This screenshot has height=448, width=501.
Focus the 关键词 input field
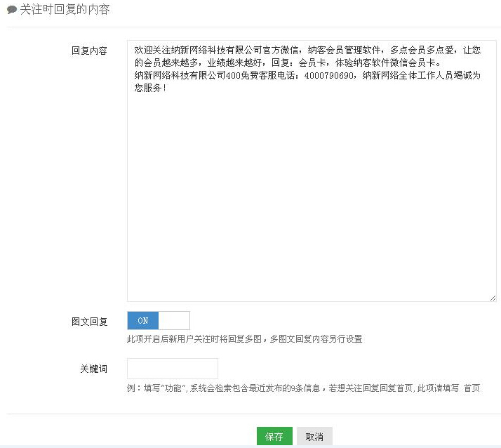click(x=172, y=369)
